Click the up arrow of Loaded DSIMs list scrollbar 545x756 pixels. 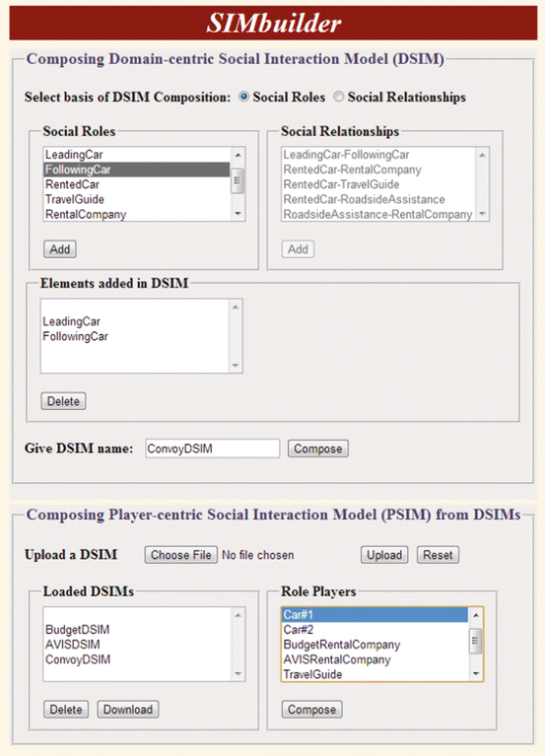(x=238, y=615)
